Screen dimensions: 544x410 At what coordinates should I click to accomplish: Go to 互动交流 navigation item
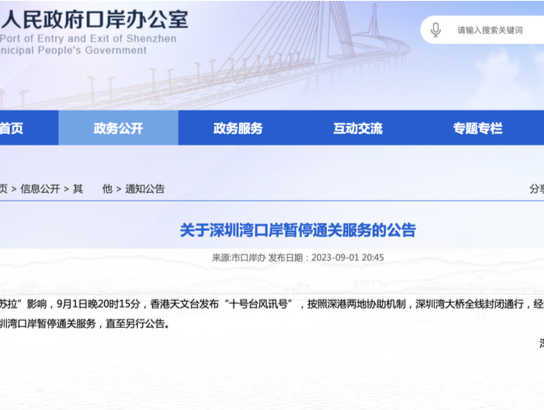coord(358,128)
